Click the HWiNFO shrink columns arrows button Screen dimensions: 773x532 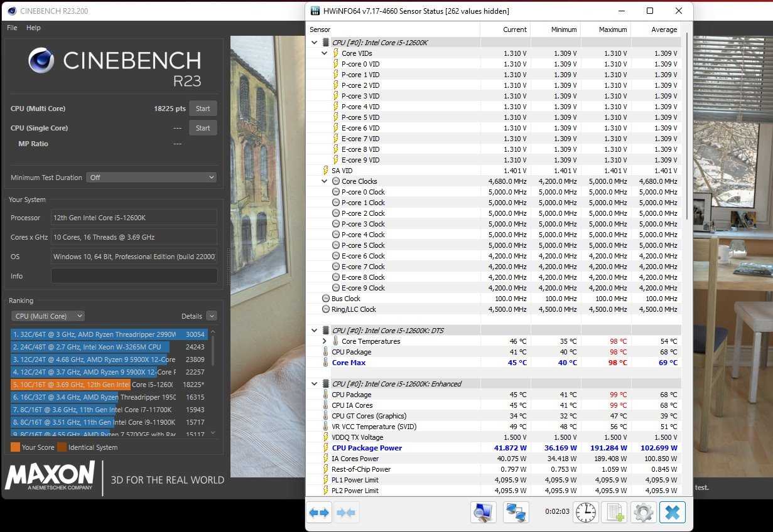[x=345, y=513]
